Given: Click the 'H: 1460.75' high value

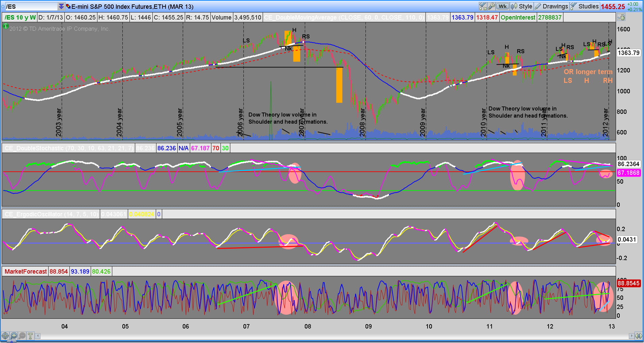Looking at the screenshot, I should tap(113, 18).
